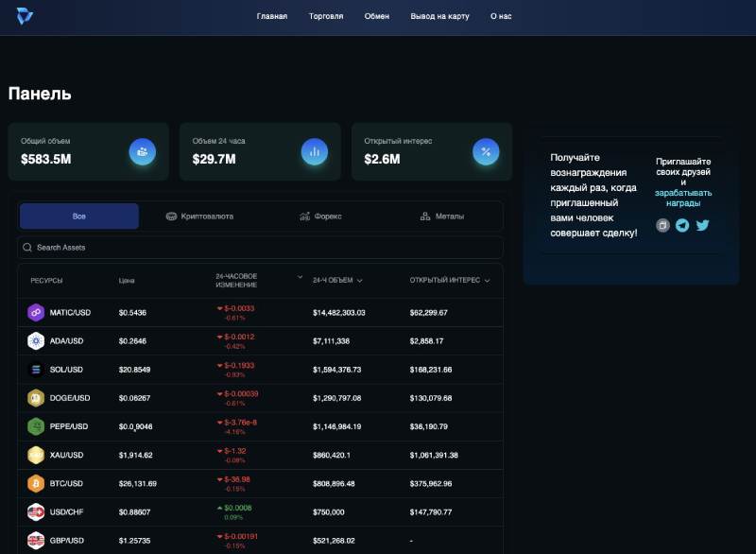Click the total volume icon
756x554 pixels.
pyautogui.click(x=143, y=151)
